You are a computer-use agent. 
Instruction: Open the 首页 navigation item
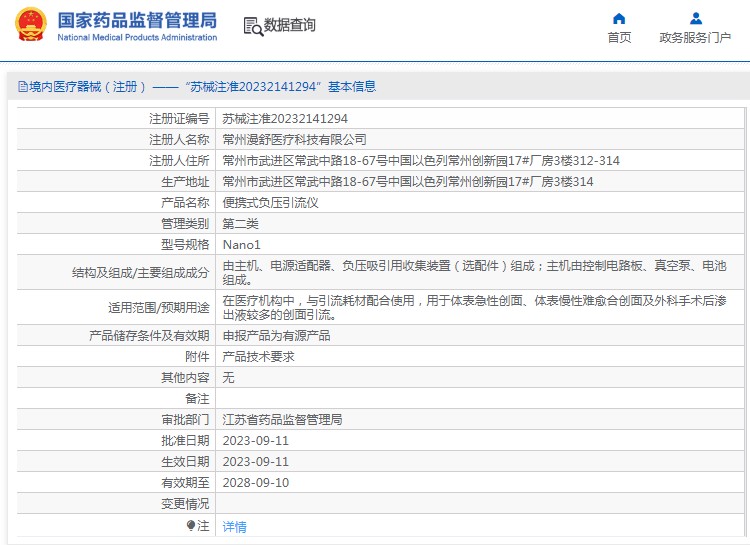tap(619, 38)
